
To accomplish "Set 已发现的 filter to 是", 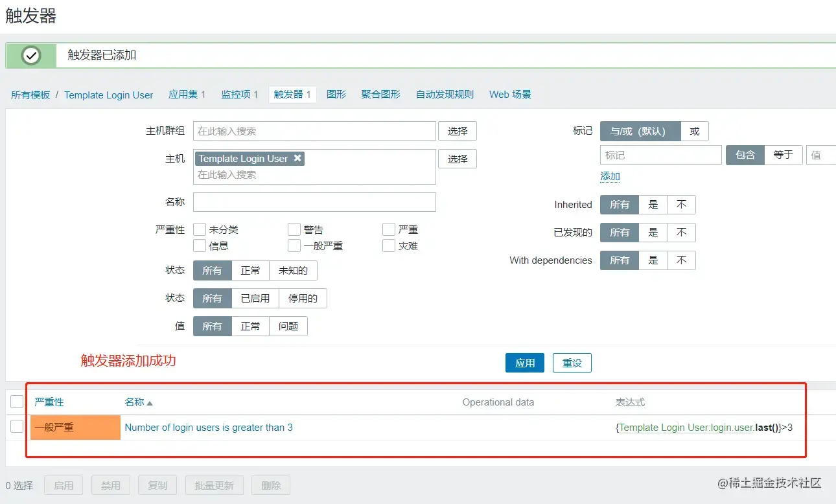I will point(653,233).
